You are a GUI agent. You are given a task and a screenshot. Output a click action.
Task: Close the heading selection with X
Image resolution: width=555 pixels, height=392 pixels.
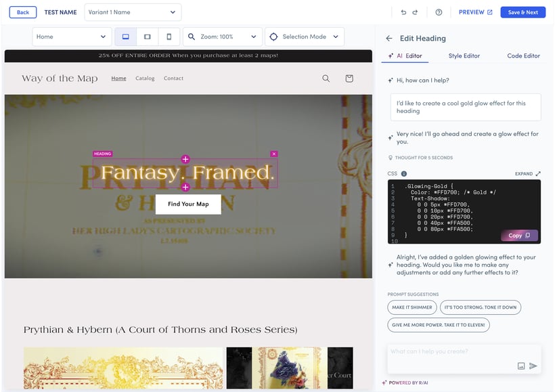click(273, 154)
